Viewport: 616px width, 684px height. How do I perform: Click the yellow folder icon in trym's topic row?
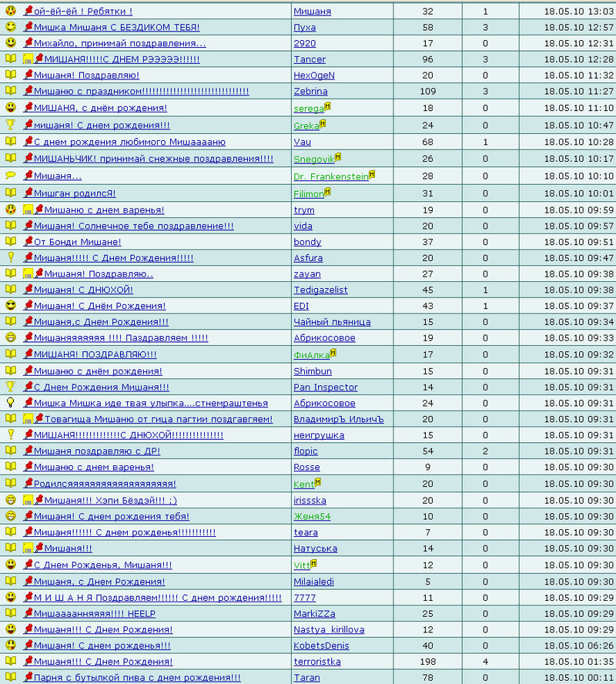click(x=28, y=210)
